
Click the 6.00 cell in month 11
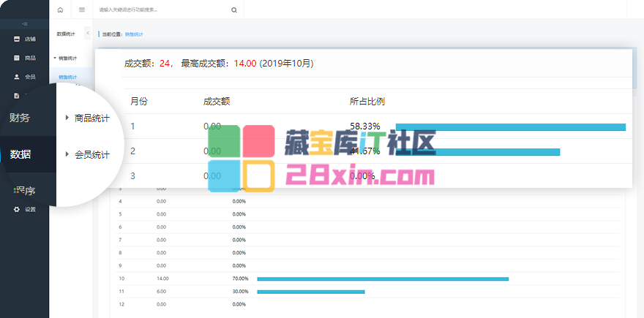tap(162, 292)
